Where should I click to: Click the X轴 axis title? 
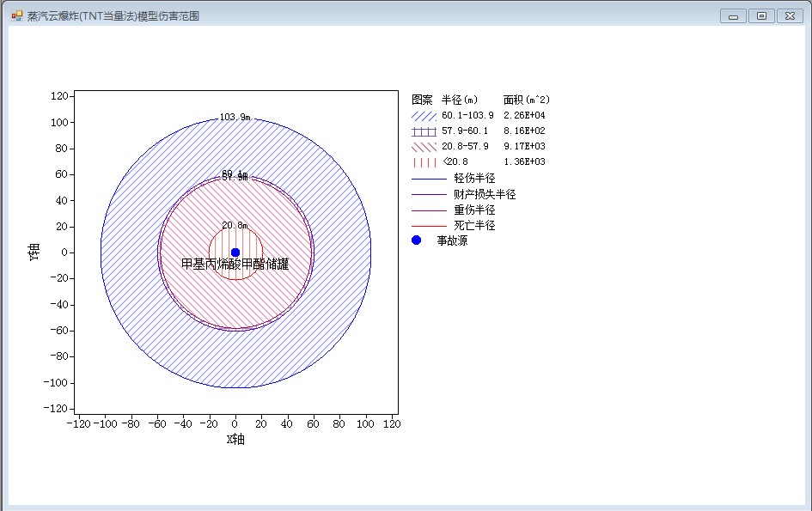[x=235, y=440]
